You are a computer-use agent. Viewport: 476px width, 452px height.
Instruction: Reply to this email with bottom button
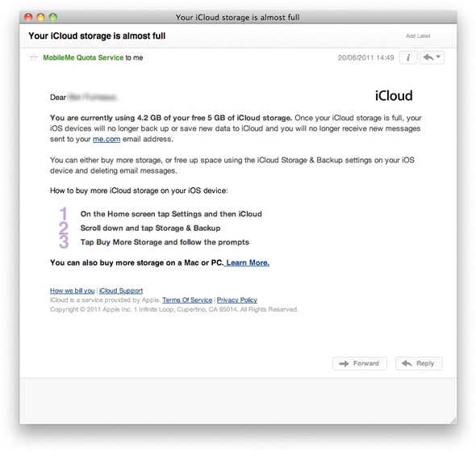[x=419, y=363]
